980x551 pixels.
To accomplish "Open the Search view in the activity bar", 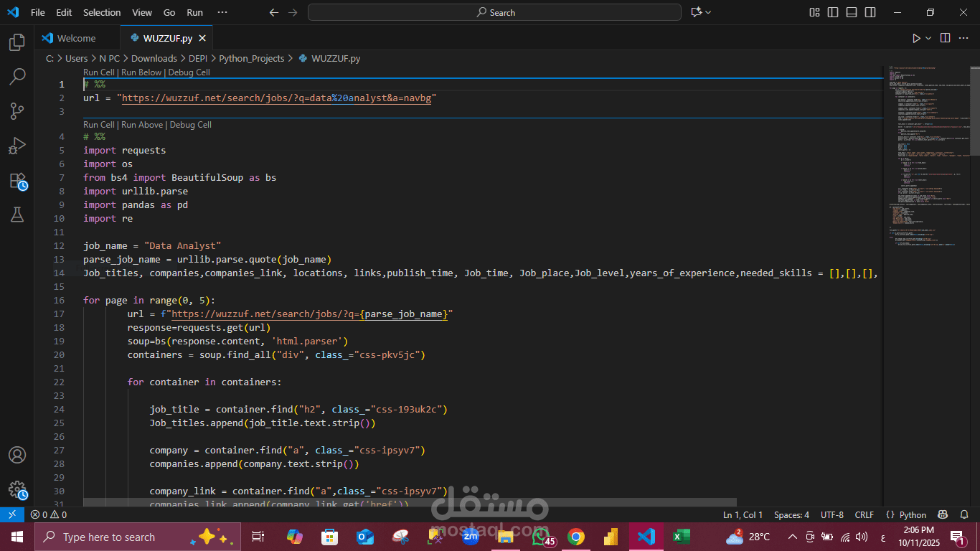I will [x=17, y=76].
